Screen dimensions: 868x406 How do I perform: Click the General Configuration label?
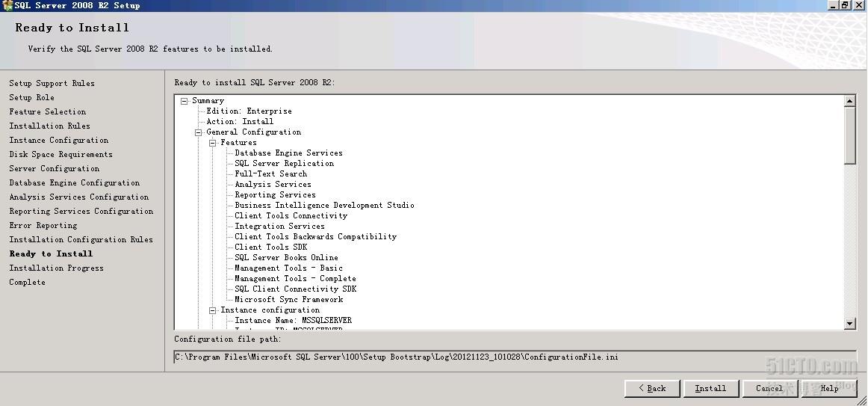(253, 132)
